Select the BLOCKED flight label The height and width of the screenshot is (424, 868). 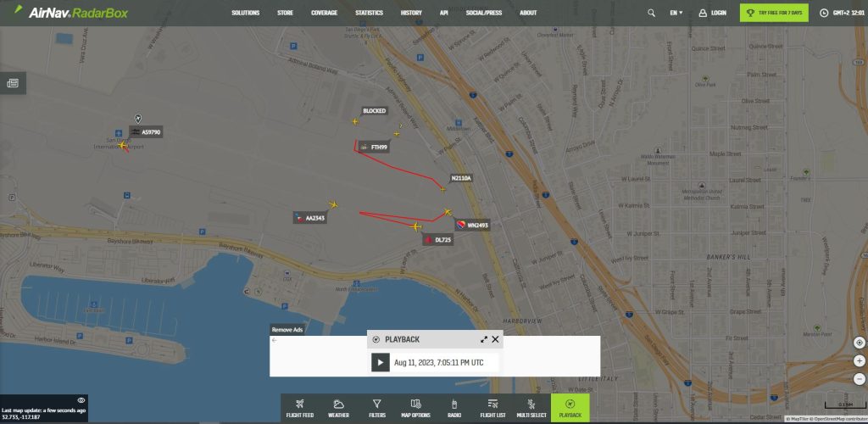pos(374,111)
